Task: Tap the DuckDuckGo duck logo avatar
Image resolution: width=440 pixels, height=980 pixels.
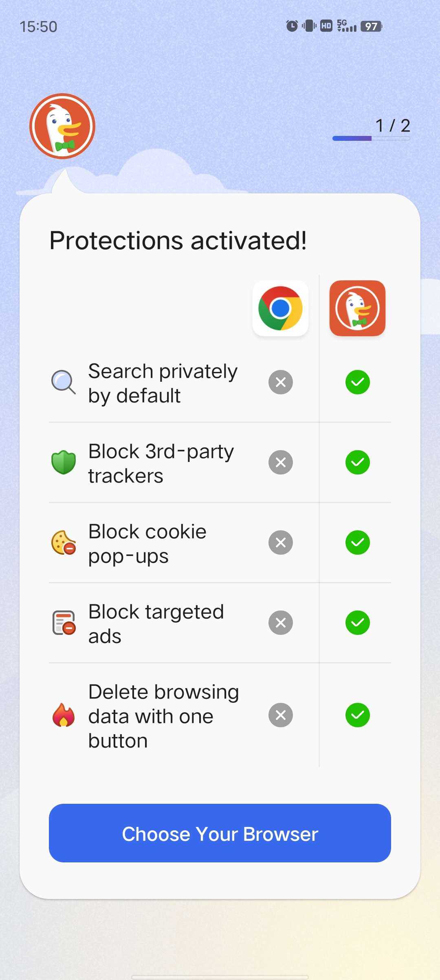Action: click(62, 126)
